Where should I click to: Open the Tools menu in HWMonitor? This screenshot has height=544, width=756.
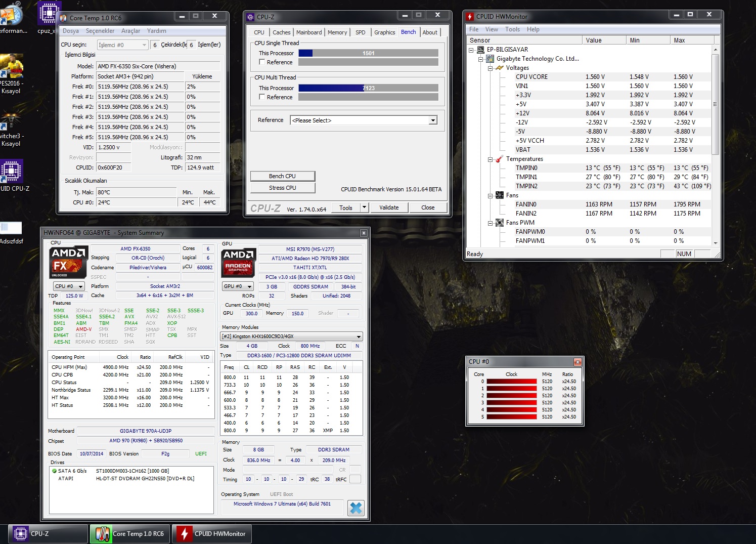tap(513, 29)
